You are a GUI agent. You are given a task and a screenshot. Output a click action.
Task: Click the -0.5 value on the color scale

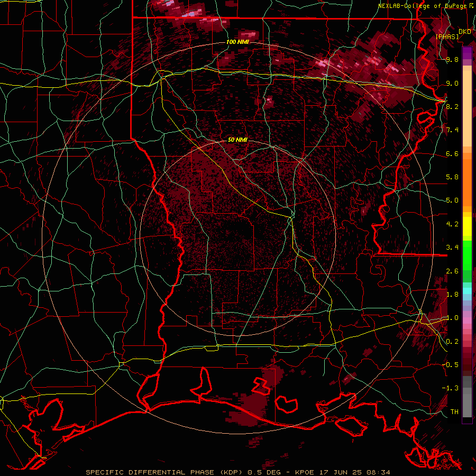[x=450, y=364]
